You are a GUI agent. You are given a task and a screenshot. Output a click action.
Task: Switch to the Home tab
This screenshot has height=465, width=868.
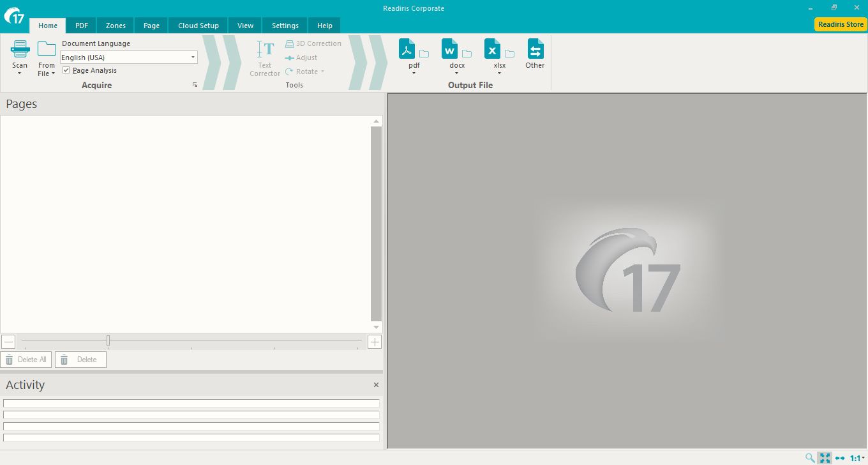pyautogui.click(x=48, y=26)
